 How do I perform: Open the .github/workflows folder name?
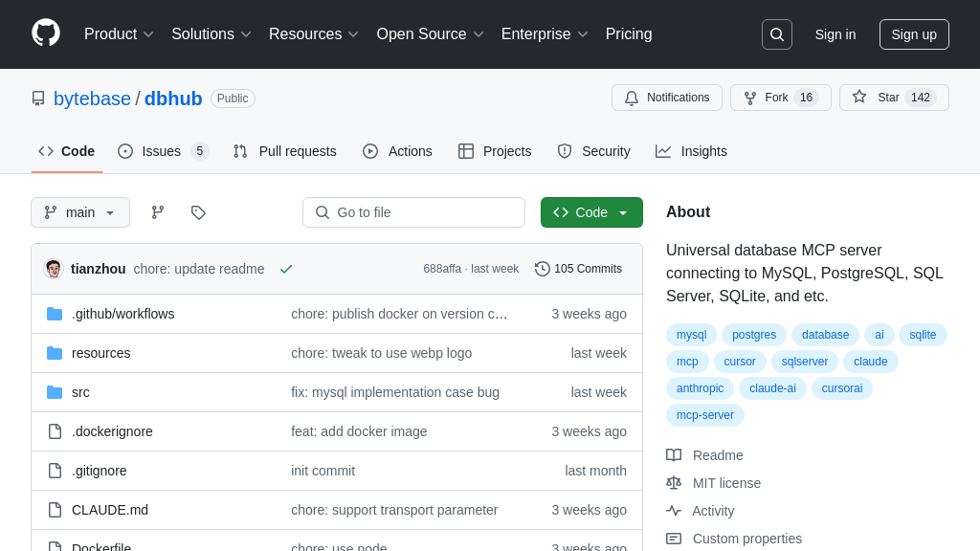[x=123, y=314]
